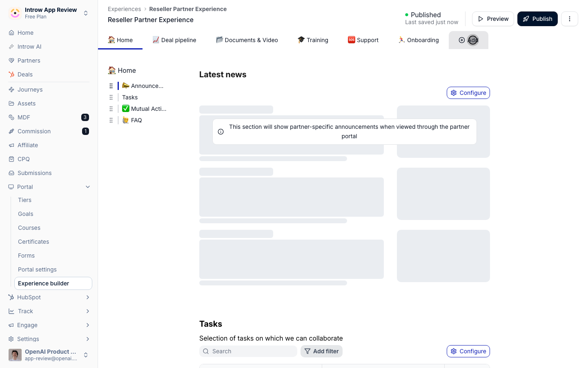Configure the Tasks section
Viewport: 588px width, 368px height.
click(468, 351)
